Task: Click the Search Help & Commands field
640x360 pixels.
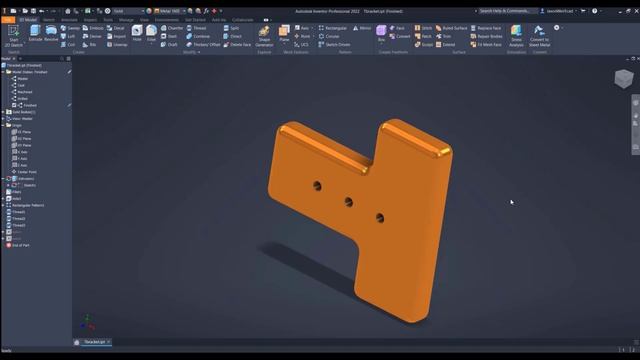Action: (508, 11)
